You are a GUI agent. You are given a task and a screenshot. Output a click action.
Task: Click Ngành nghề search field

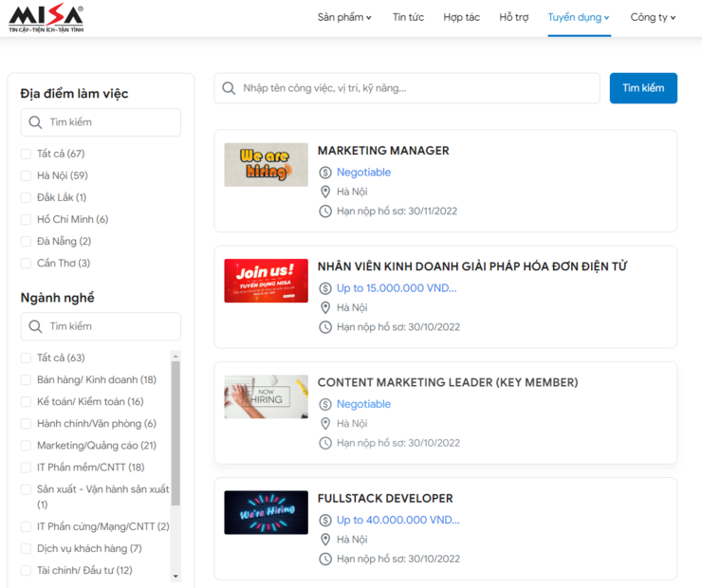[x=101, y=326]
